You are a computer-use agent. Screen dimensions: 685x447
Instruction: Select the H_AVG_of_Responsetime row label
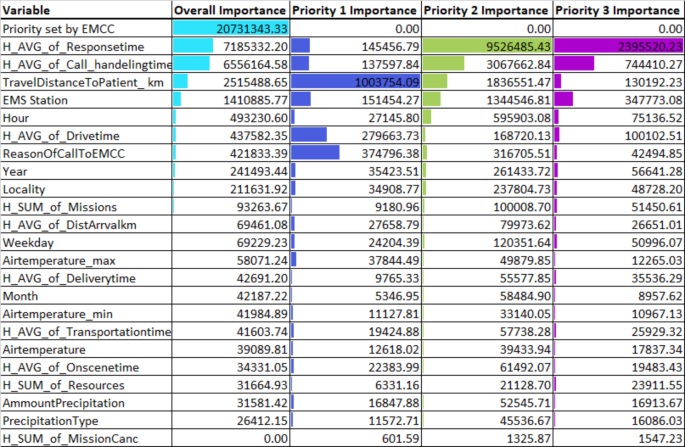[73, 47]
